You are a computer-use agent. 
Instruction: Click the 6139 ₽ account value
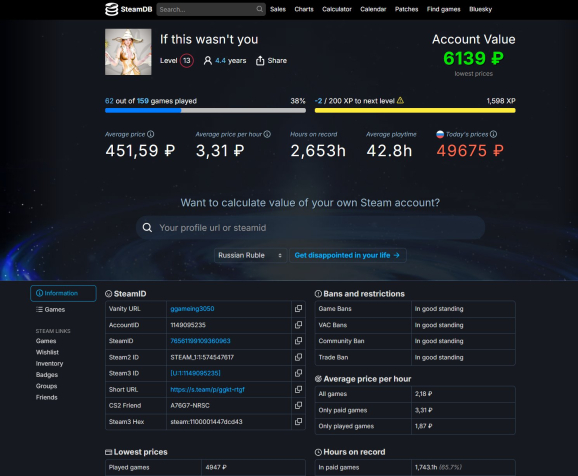[x=473, y=58]
